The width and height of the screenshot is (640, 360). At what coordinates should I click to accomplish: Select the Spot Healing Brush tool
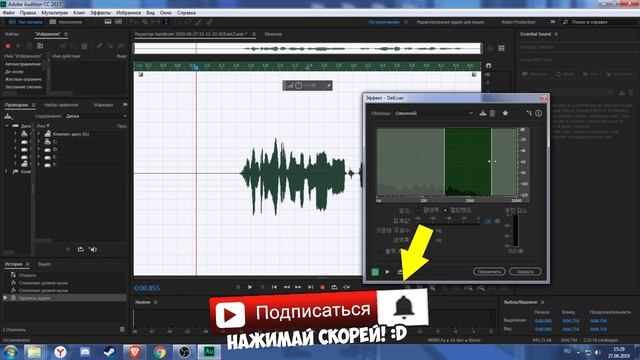coord(209,22)
